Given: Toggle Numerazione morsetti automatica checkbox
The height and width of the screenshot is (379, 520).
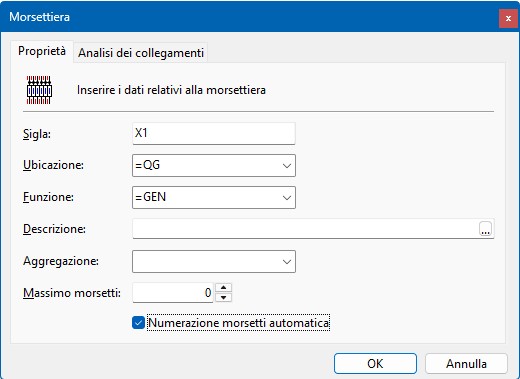Looking at the screenshot, I should tap(138, 323).
